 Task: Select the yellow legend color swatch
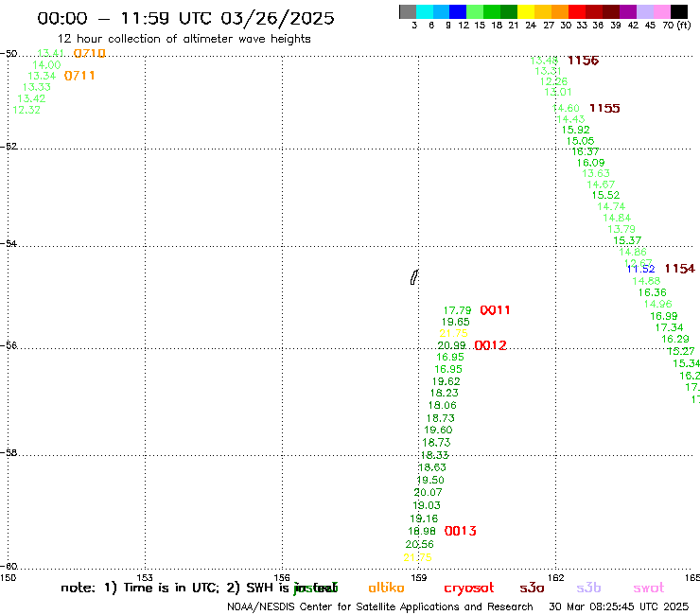click(526, 11)
